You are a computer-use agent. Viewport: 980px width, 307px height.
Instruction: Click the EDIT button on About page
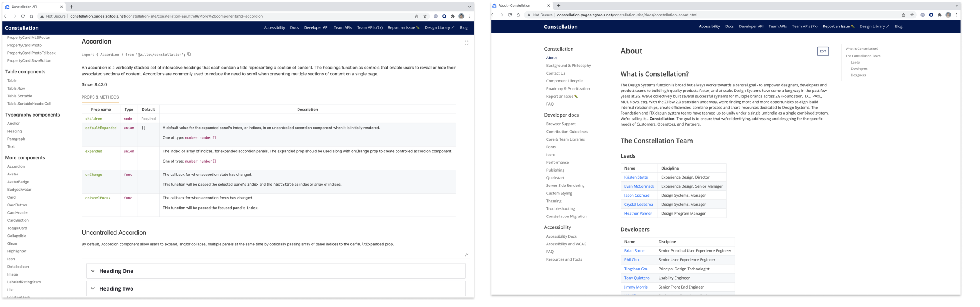pyautogui.click(x=823, y=51)
